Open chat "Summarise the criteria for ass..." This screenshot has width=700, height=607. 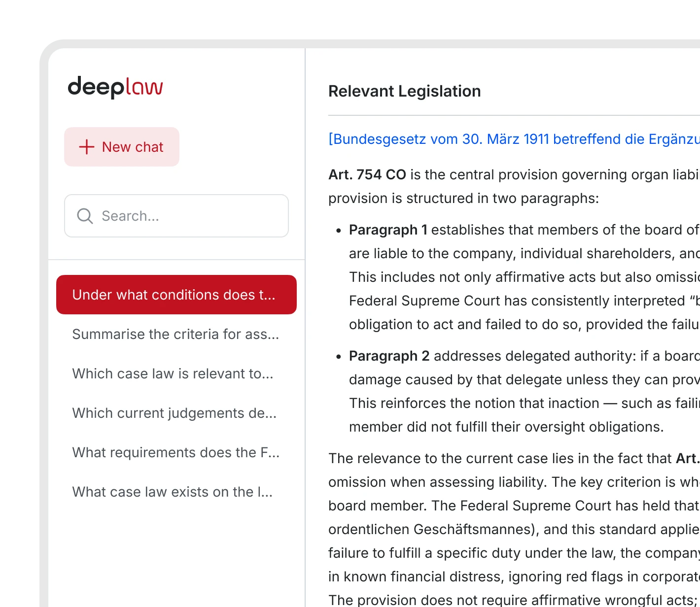click(x=175, y=334)
